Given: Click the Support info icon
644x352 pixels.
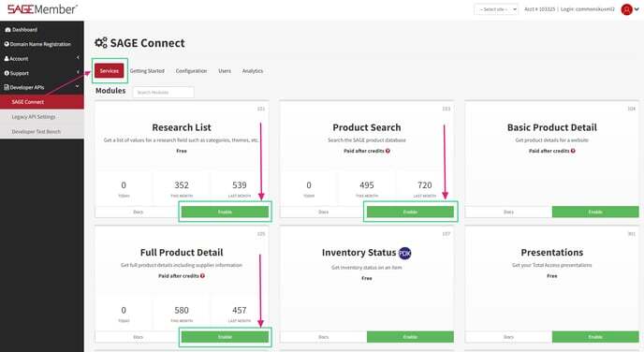Looking at the screenshot, I should [x=7, y=73].
